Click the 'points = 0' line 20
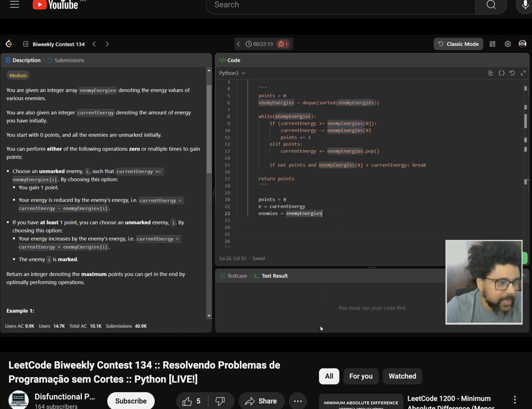Screen dimensions: 532x409 pyautogui.click(x=272, y=199)
